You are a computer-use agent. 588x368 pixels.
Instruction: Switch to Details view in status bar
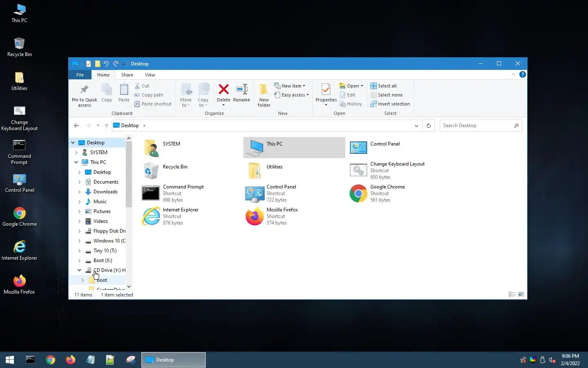click(512, 294)
